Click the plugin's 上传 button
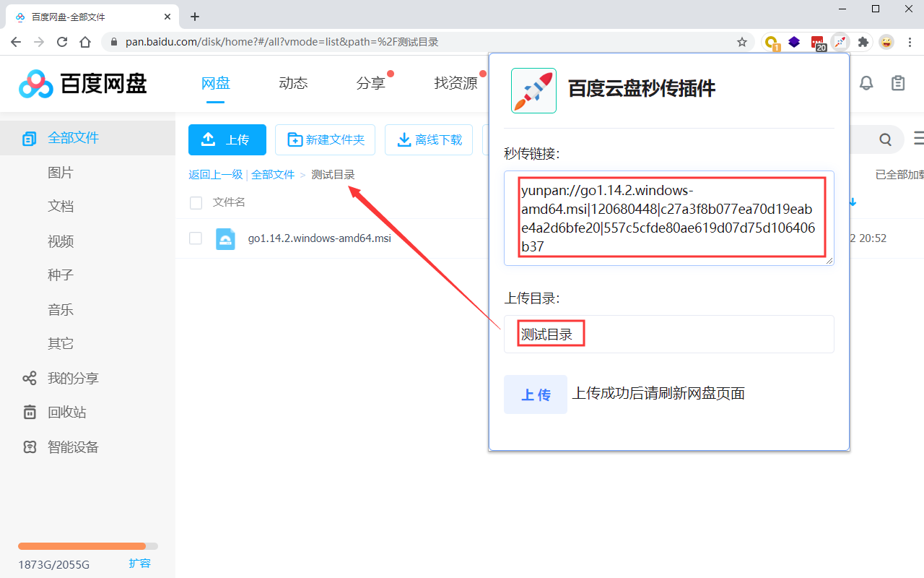924x578 pixels. pyautogui.click(x=536, y=394)
